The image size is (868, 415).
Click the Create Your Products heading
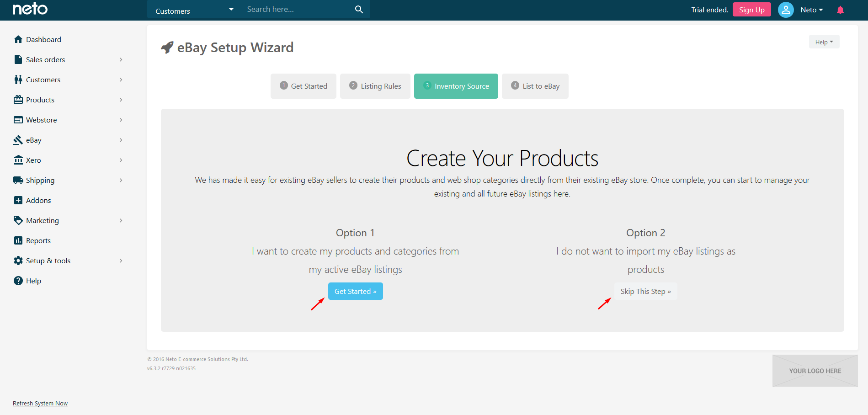(502, 158)
